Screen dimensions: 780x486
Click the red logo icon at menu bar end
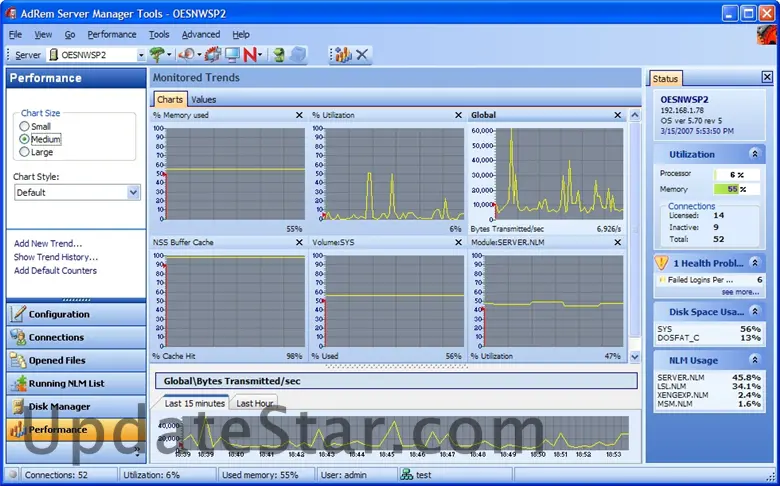766,35
